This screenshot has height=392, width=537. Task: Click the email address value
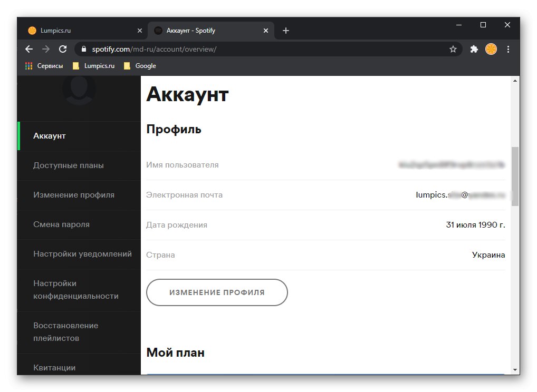click(461, 195)
